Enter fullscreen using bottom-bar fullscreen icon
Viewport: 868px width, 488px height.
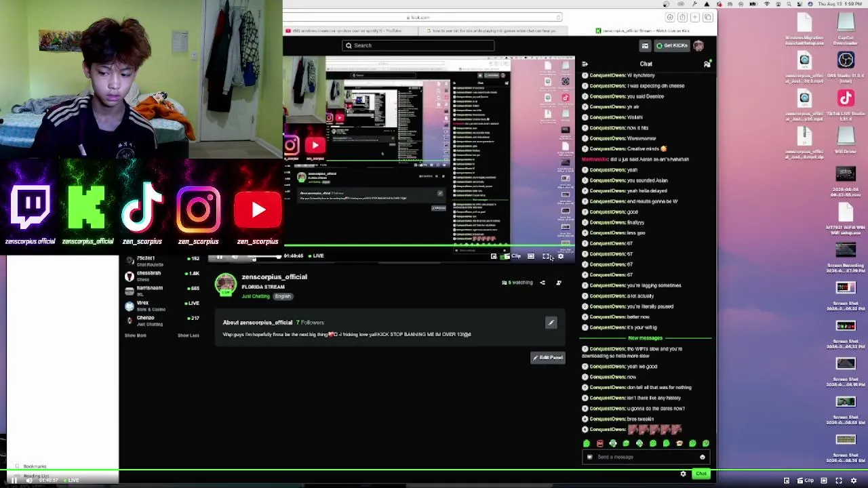[x=839, y=481]
